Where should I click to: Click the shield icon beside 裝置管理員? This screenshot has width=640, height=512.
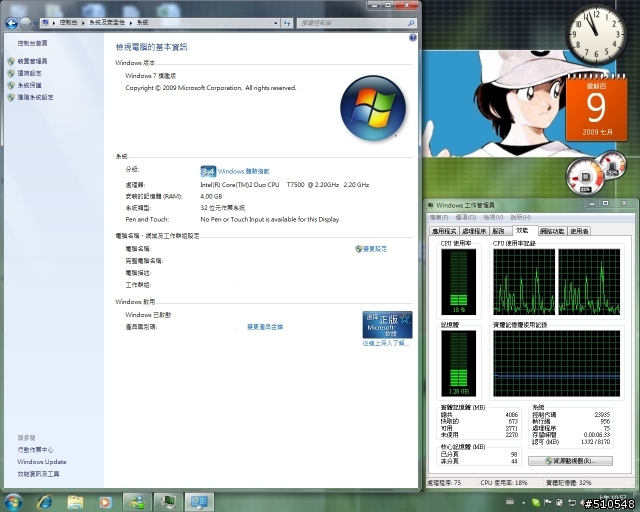coord(11,61)
